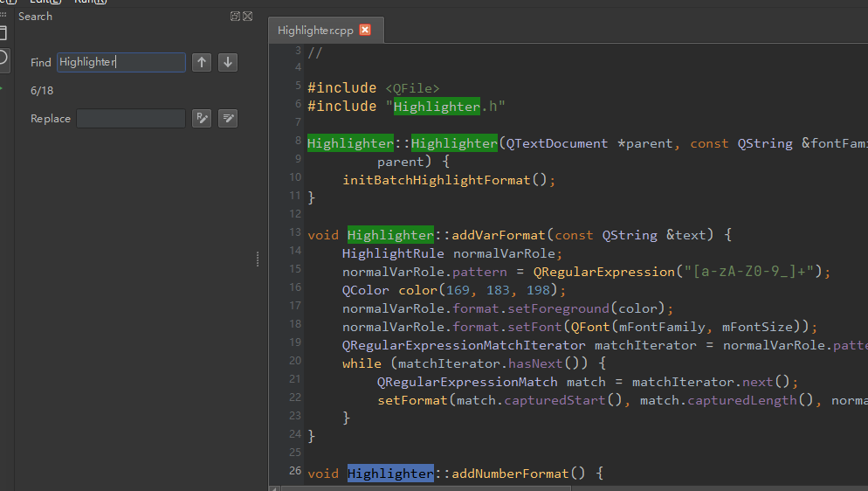Image resolution: width=868 pixels, height=491 pixels.
Task: Close the Search panel
Action: pos(247,16)
